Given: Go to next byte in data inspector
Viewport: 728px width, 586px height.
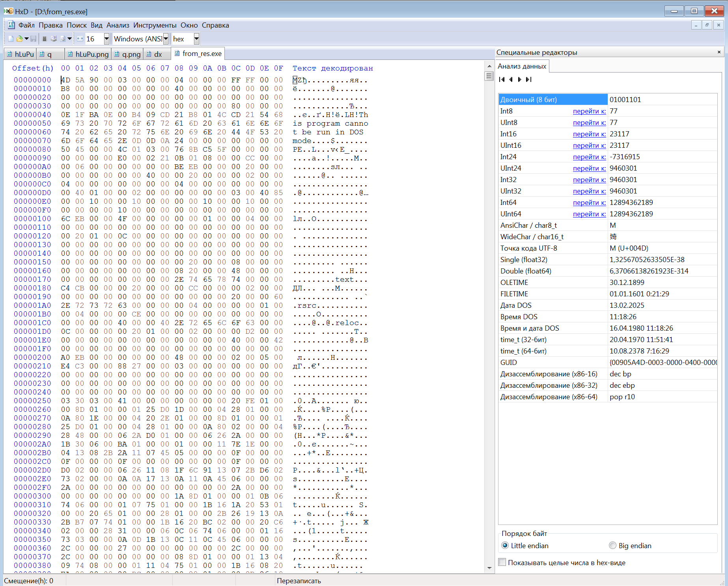Looking at the screenshot, I should coord(520,80).
